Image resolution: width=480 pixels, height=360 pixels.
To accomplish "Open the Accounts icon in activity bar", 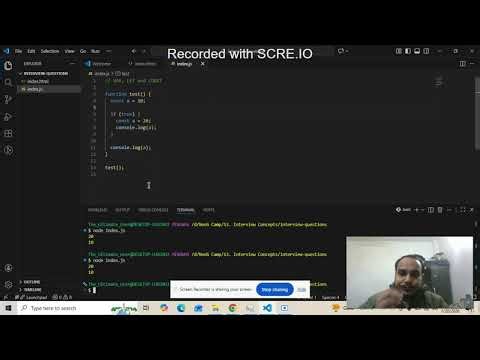I will [x=8, y=268].
